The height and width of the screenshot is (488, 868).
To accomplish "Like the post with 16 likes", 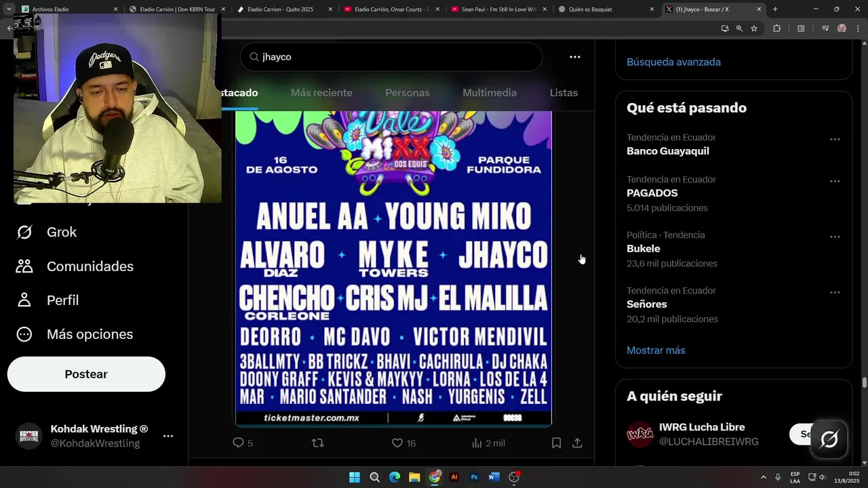I will [x=403, y=443].
